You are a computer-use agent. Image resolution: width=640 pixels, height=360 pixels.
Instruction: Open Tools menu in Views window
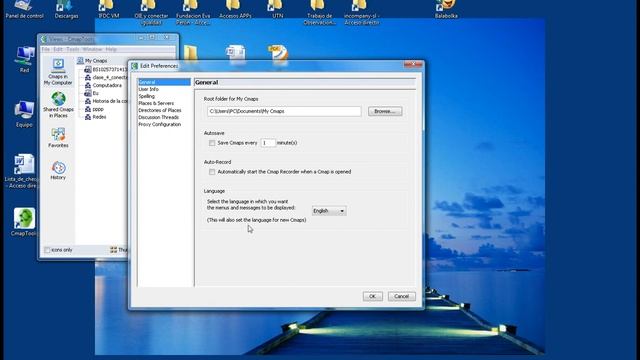tap(73, 49)
